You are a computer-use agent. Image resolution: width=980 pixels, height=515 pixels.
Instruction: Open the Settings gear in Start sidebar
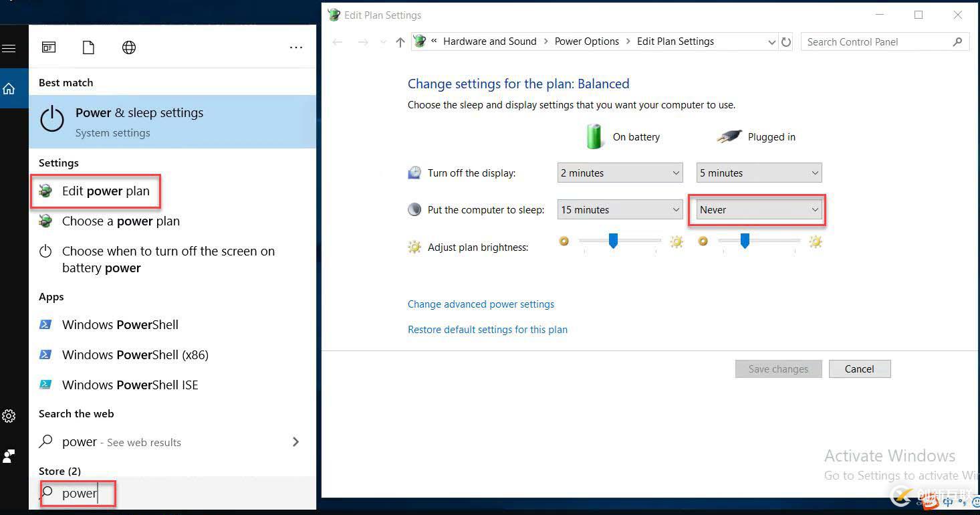[9, 416]
